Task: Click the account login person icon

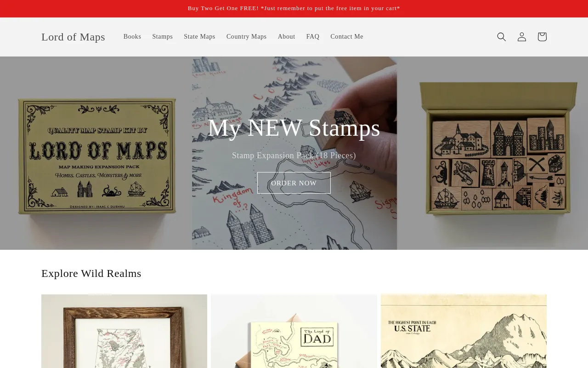Action: [x=522, y=37]
